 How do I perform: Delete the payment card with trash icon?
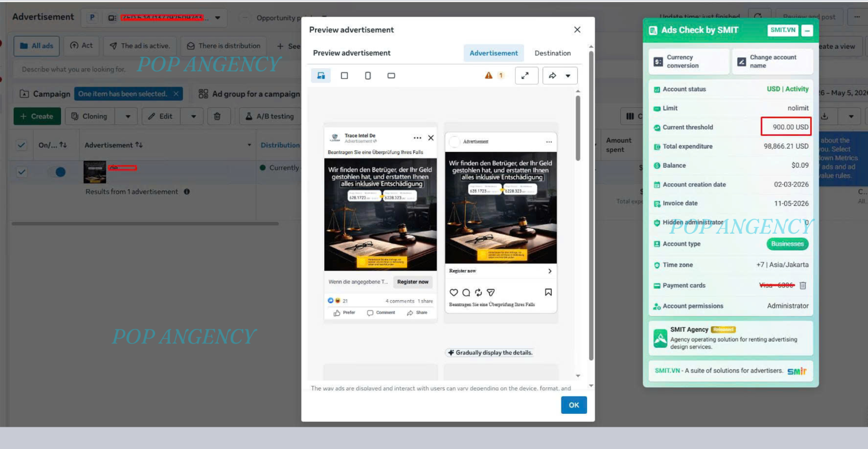(803, 286)
